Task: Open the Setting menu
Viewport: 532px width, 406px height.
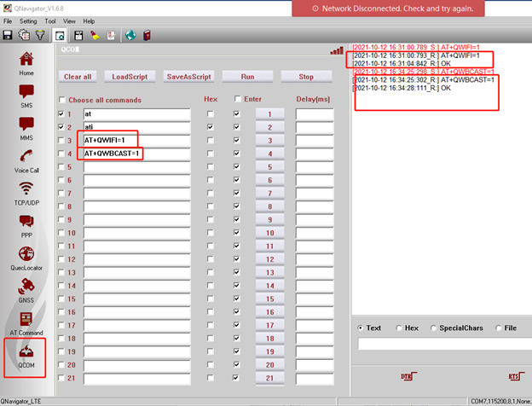Action: click(x=28, y=20)
